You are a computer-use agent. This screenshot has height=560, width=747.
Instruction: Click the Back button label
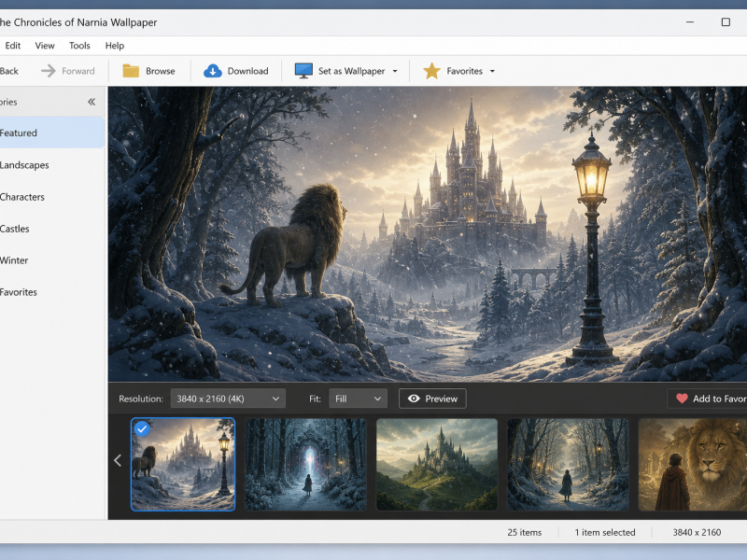[9, 71]
